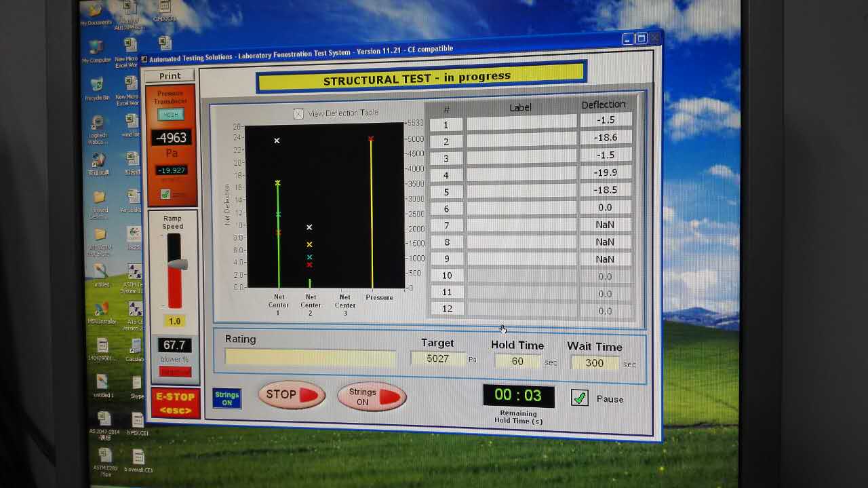Hit the E-STOP emergency button
The image size is (868, 488).
pos(176,402)
